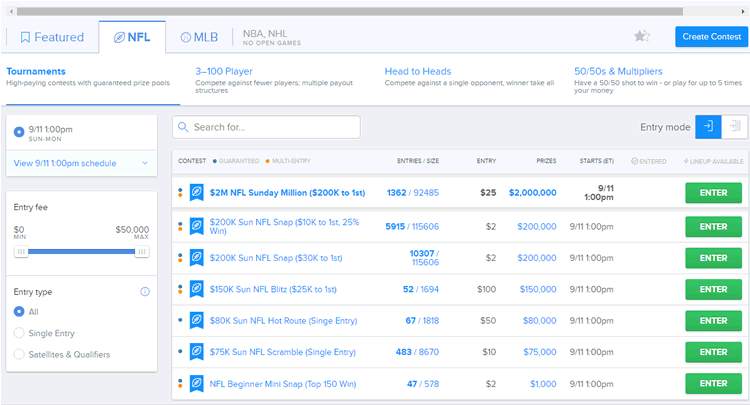
Task: Open $150K Sun NFL Blitz contest
Action: (273, 289)
